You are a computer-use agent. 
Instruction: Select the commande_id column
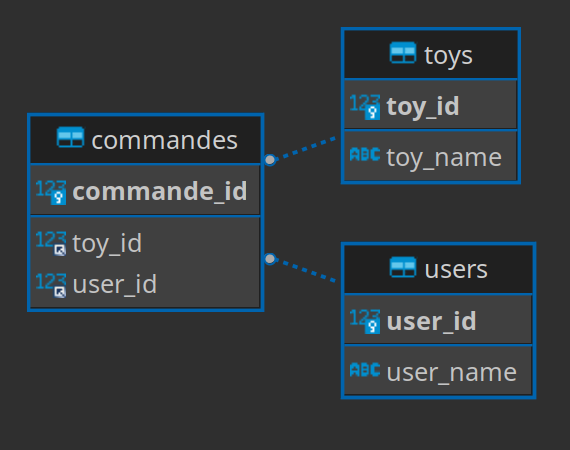(x=145, y=190)
